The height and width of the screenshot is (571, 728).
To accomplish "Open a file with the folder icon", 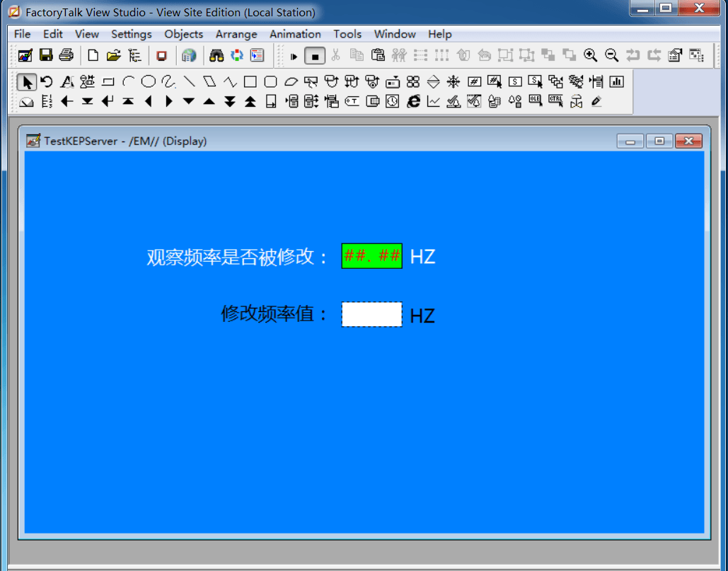I will [113, 56].
